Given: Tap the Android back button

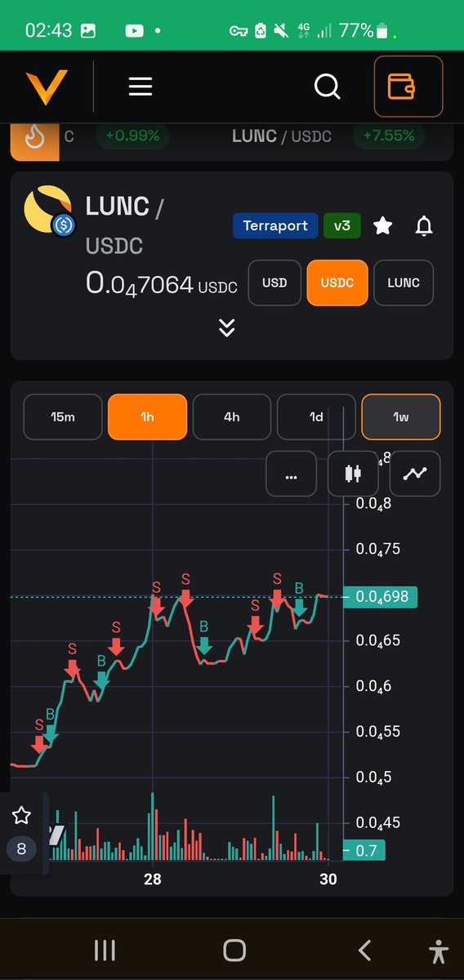Looking at the screenshot, I should tap(364, 950).
